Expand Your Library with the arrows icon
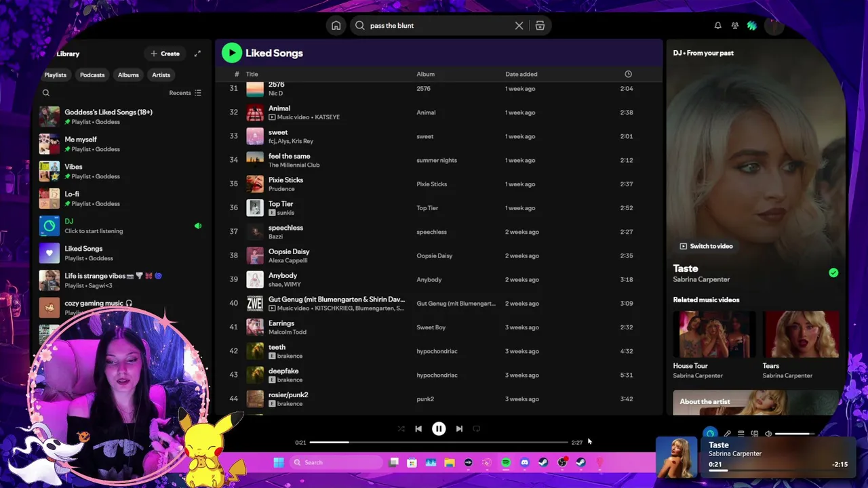This screenshot has width=868, height=488. 197,54
